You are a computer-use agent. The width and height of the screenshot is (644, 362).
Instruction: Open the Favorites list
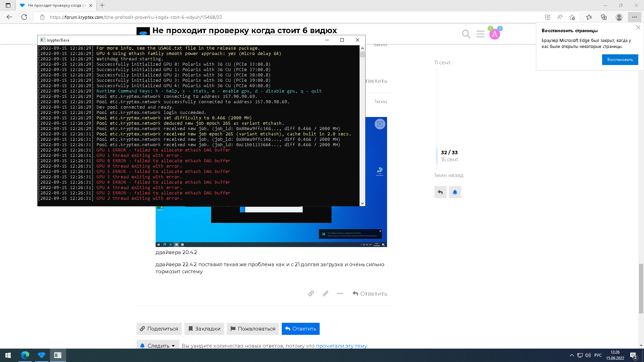click(589, 17)
